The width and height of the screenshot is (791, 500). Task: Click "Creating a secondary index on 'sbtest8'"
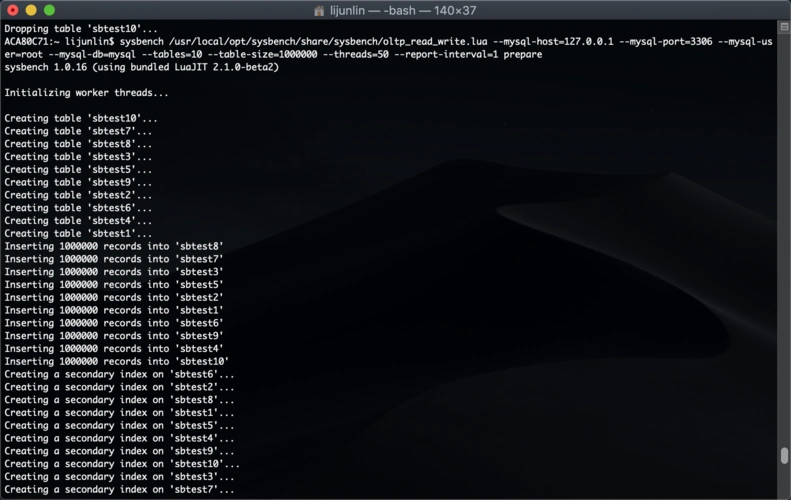tap(120, 400)
